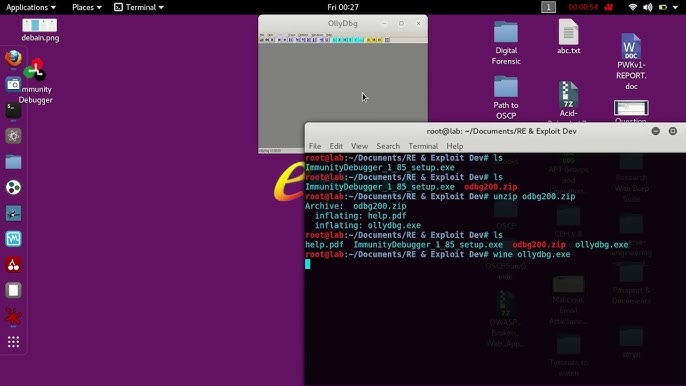Click the Wi-Fi status icon in top bar

(632, 7)
